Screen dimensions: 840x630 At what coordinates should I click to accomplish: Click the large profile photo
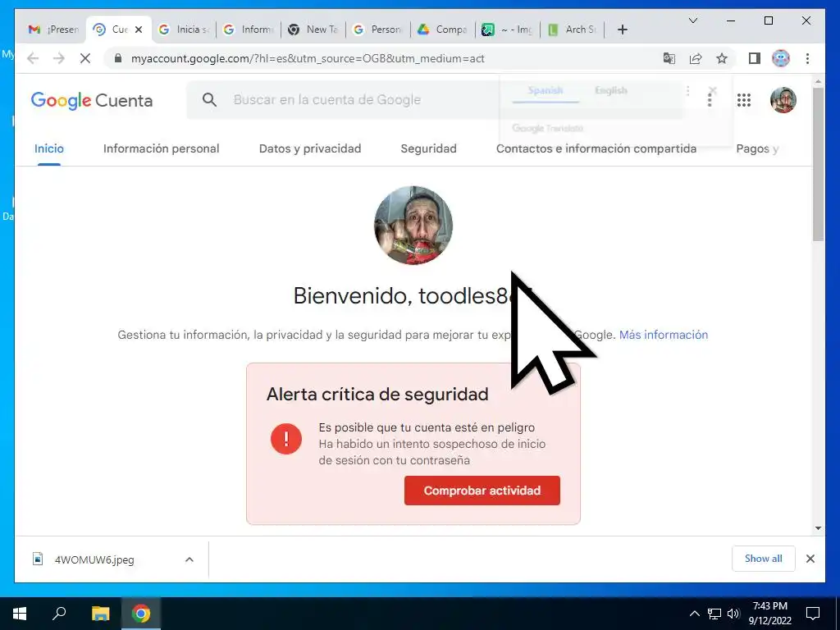click(413, 226)
